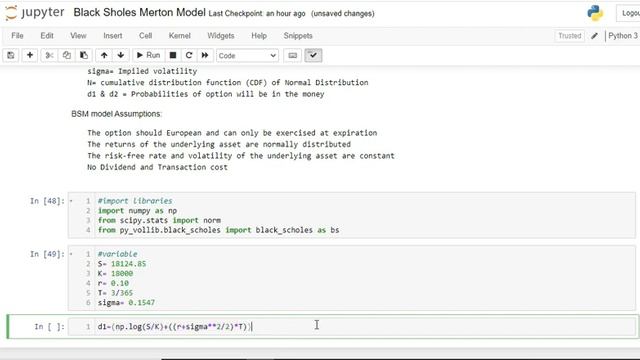The width and height of the screenshot is (640, 360).
Task: Open the Insert menu
Action: pos(113,36)
